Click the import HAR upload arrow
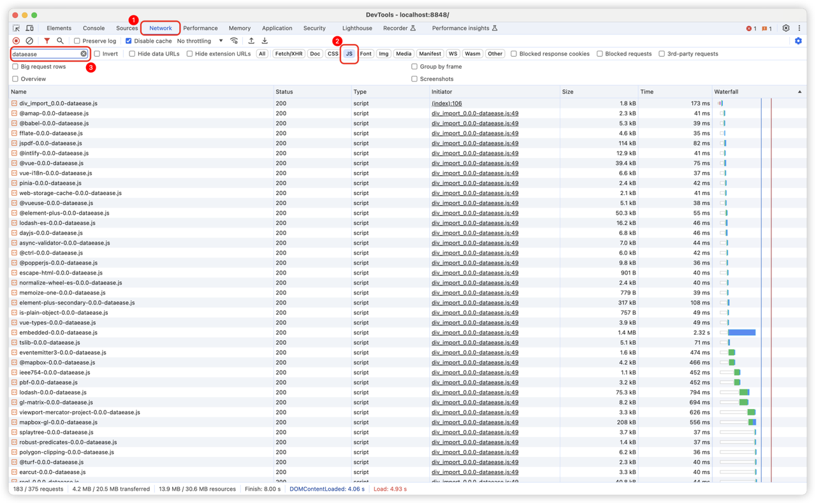816x504 pixels. 251,41
